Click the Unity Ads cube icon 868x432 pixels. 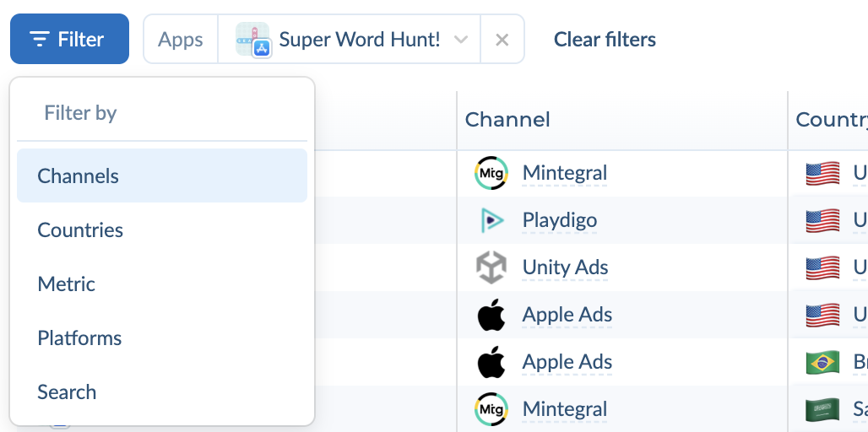coord(491,267)
